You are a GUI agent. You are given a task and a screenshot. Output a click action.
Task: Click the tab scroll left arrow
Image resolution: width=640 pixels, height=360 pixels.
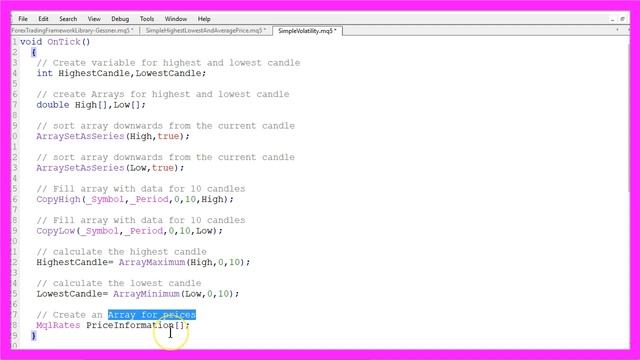[x=617, y=30]
